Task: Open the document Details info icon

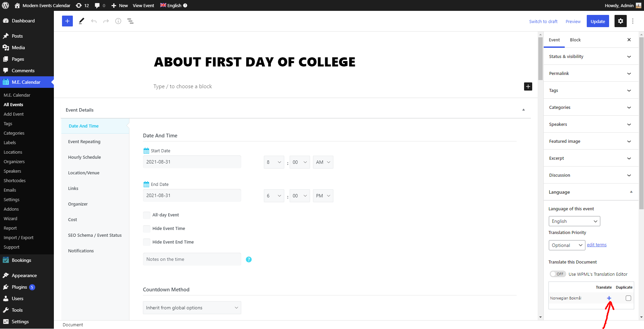Action: tap(118, 21)
